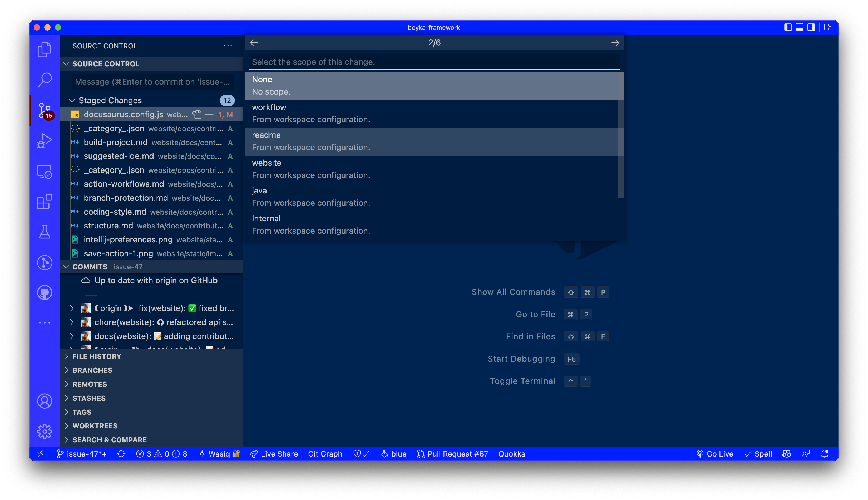Click Pull Request #67 in status bar
The height and width of the screenshot is (500, 868).
[x=452, y=454]
